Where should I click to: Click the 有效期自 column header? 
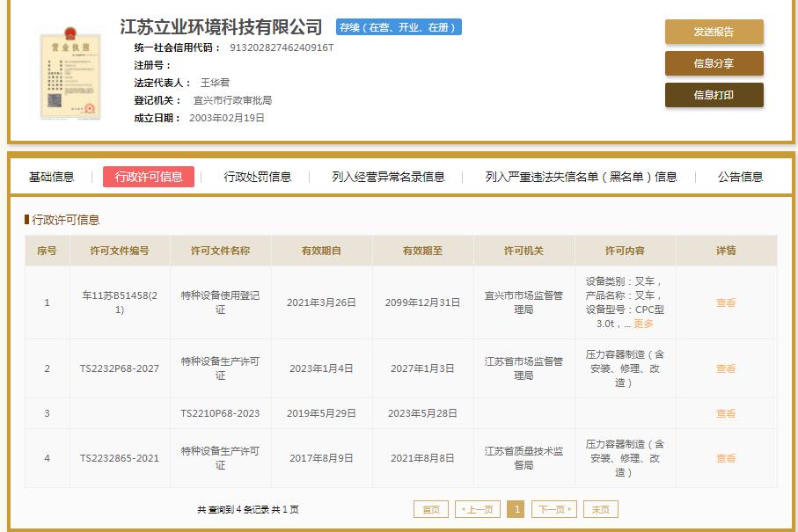[x=321, y=251]
